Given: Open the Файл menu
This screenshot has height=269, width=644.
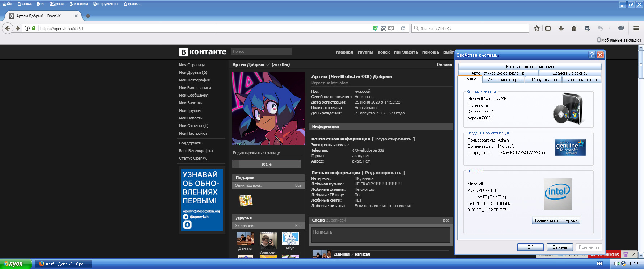Looking at the screenshot, I should pyautogui.click(x=7, y=4).
